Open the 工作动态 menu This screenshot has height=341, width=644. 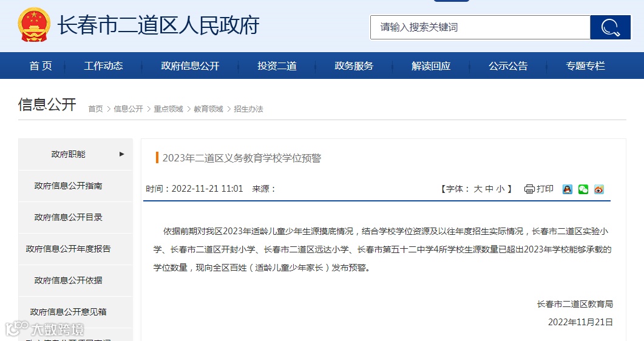(104, 66)
